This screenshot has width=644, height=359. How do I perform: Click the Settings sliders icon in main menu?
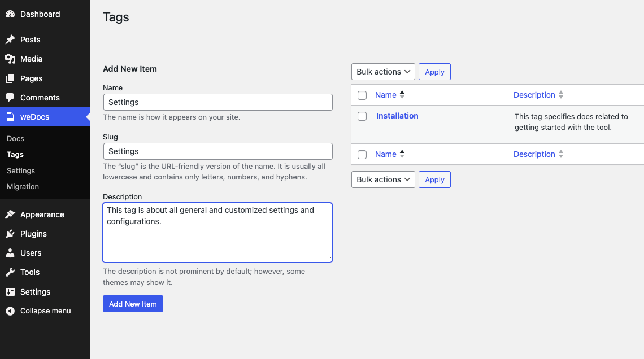[10, 292]
